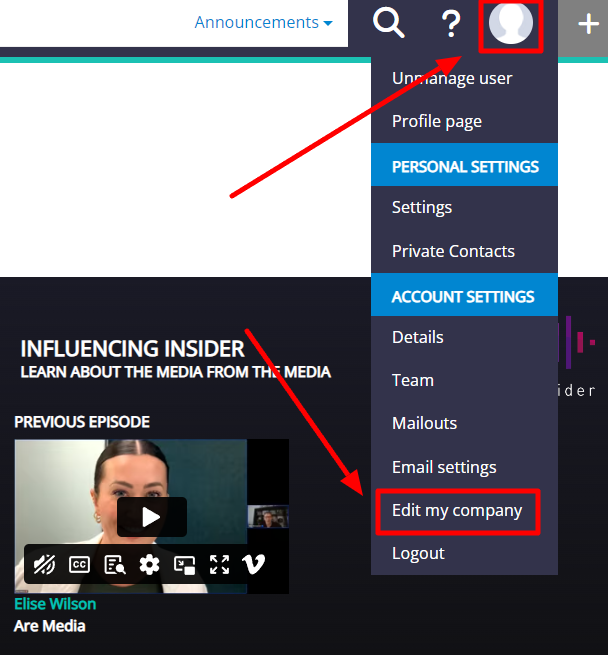Toggle the audio enhancement slashed icon

(x=44, y=565)
